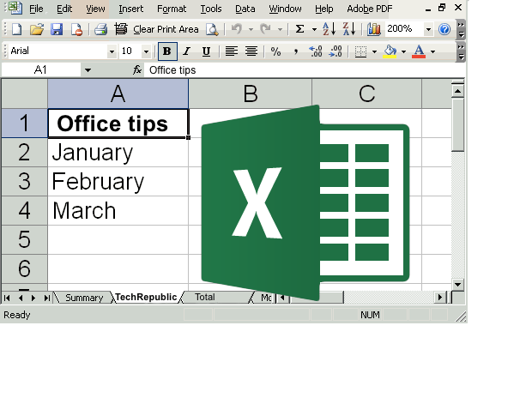Open Borders options dropdown arrow
The height and width of the screenshot is (416, 532).
(x=375, y=51)
